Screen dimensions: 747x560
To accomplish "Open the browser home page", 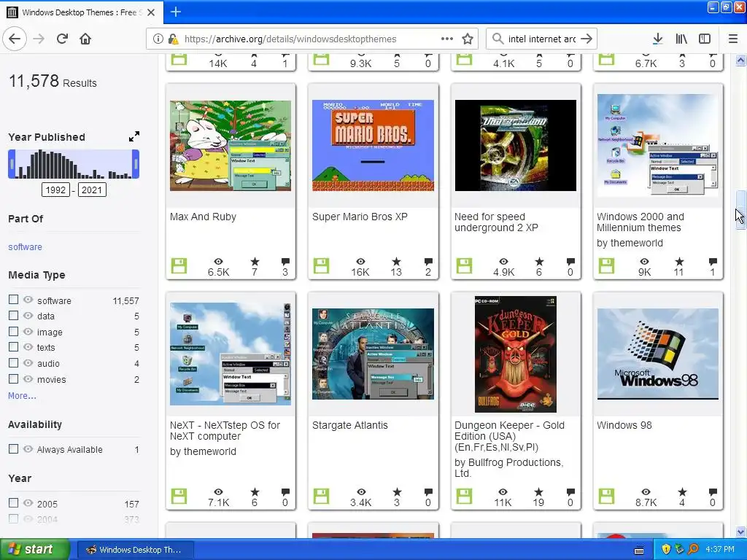I will 85,39.
